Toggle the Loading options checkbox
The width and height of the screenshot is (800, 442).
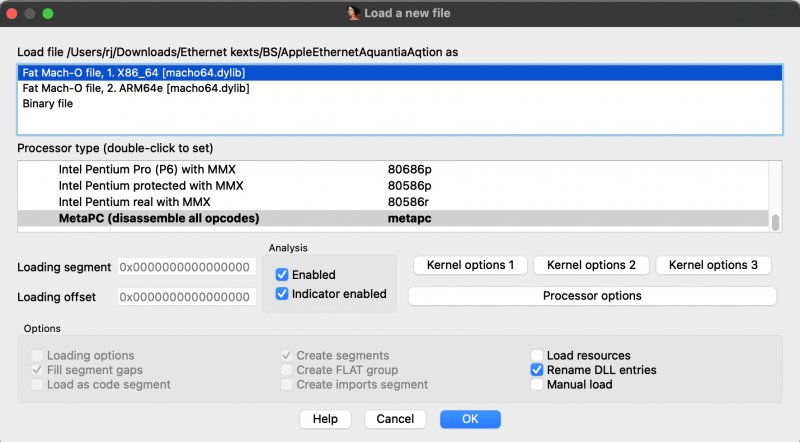[x=37, y=355]
